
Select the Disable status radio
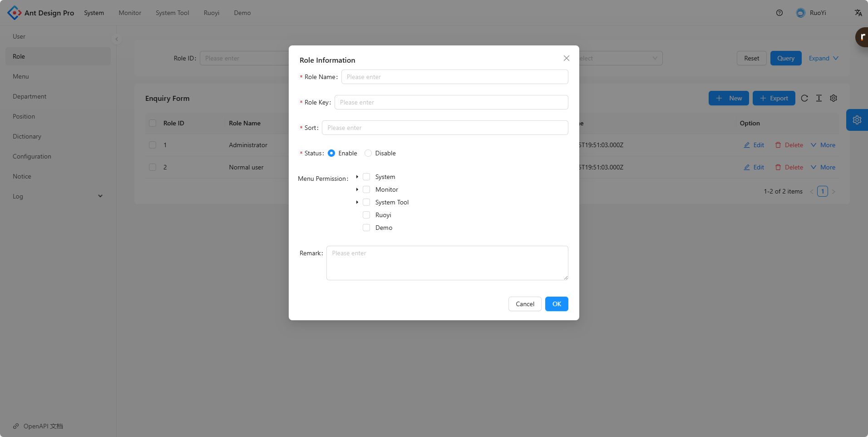click(x=368, y=154)
